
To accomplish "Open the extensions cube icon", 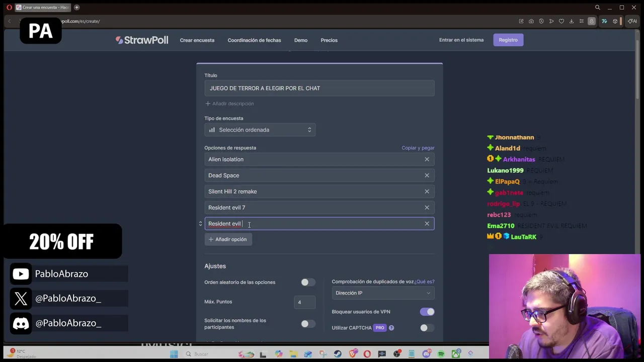I will (x=615, y=21).
